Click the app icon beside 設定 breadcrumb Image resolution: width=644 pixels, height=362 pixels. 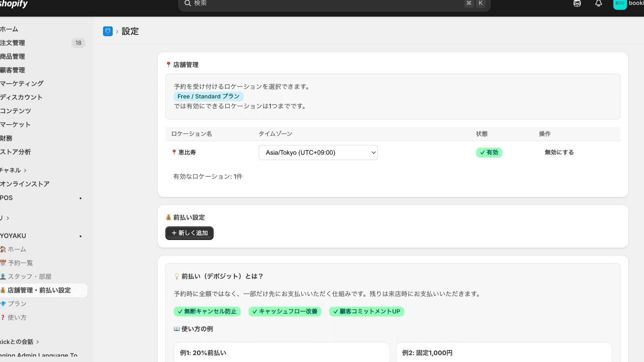pyautogui.click(x=107, y=31)
